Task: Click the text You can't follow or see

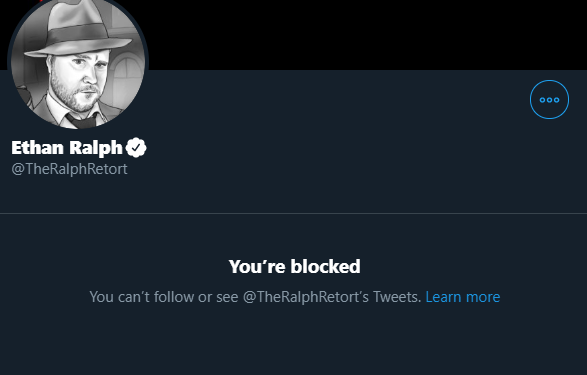Action: click(164, 297)
